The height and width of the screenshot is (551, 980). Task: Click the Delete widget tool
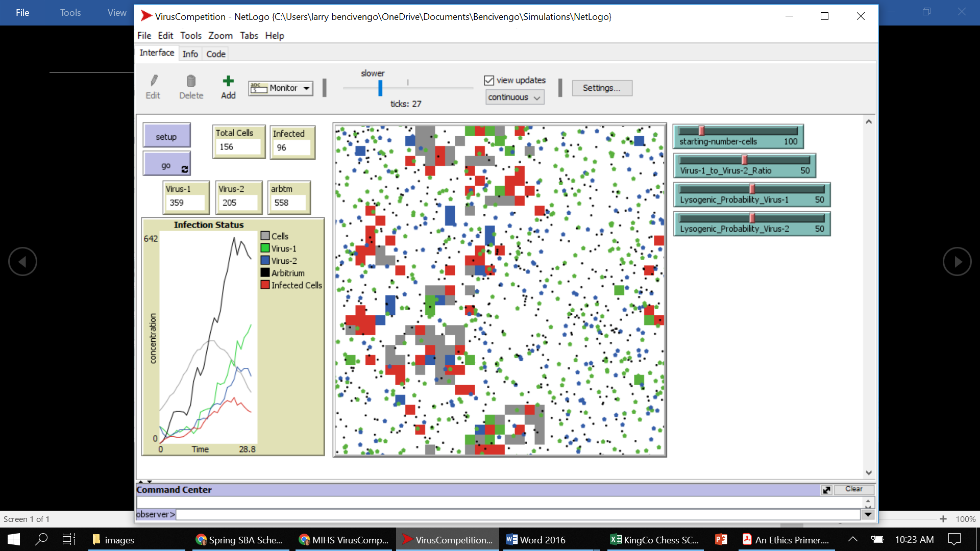click(191, 87)
